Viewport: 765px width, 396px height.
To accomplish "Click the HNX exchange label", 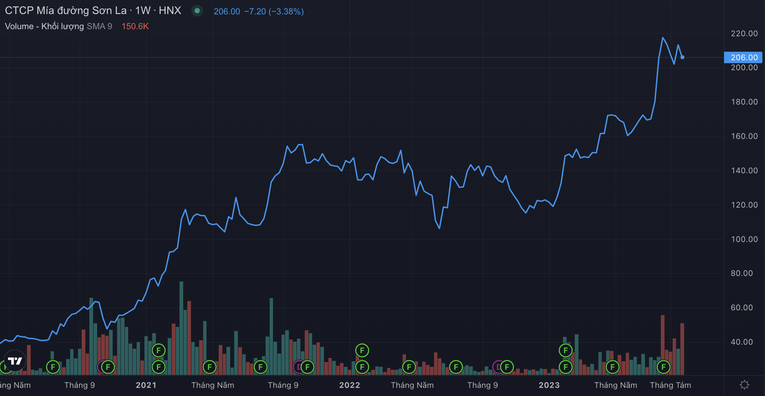I will tap(170, 11).
